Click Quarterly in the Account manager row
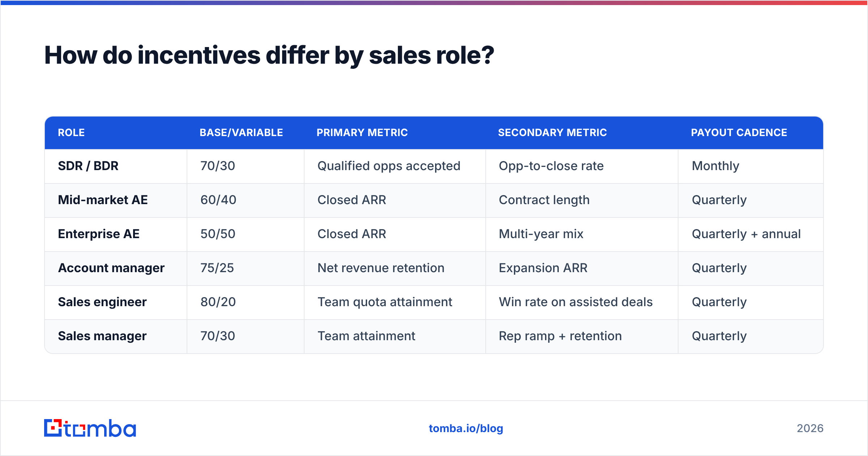Screen dimensions: 868x456 [x=719, y=268]
